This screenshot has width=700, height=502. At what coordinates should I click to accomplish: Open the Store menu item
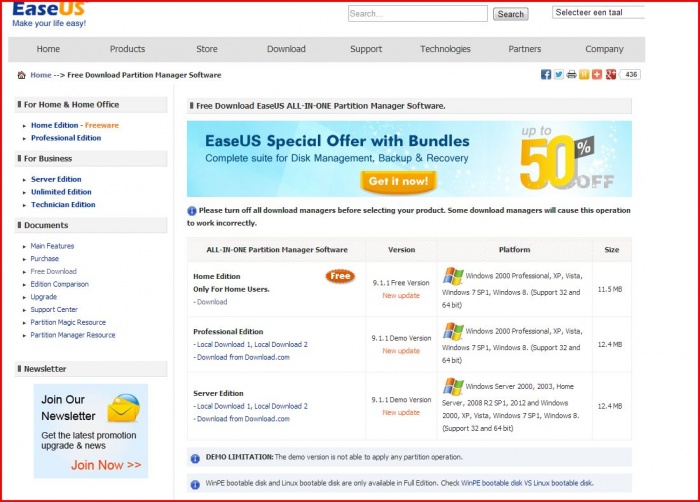pos(207,49)
